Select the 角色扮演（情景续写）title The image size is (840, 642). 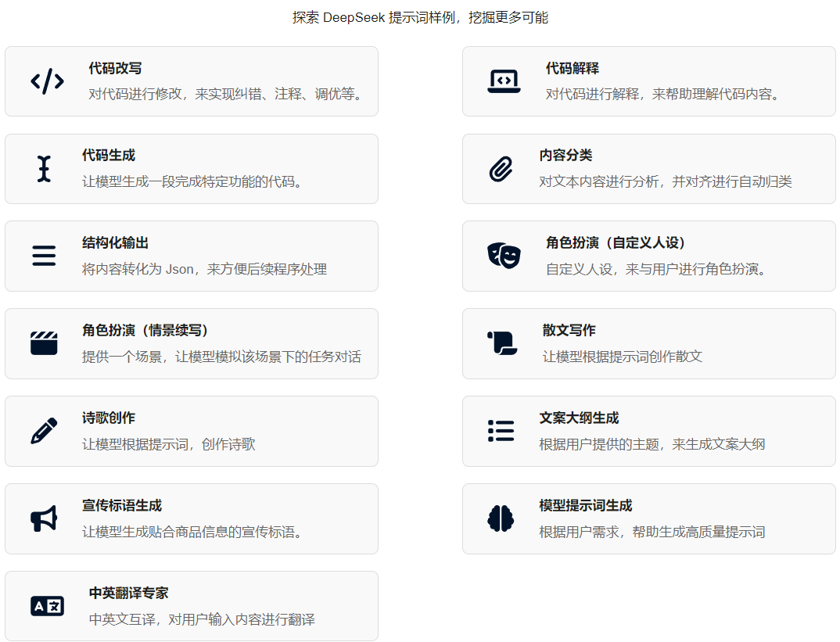pyautogui.click(x=145, y=330)
